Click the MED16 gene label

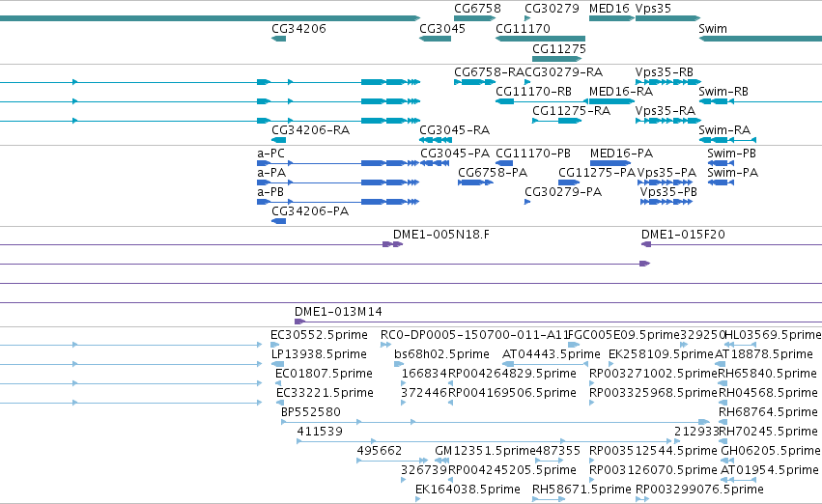(x=609, y=9)
